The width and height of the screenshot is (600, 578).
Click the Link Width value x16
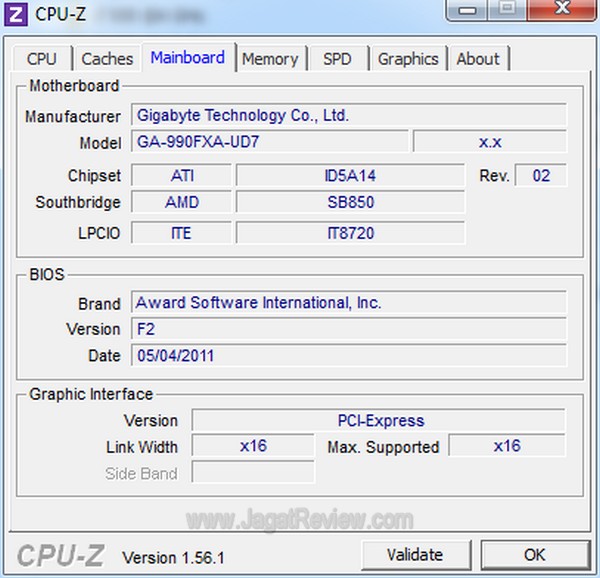coord(253,446)
